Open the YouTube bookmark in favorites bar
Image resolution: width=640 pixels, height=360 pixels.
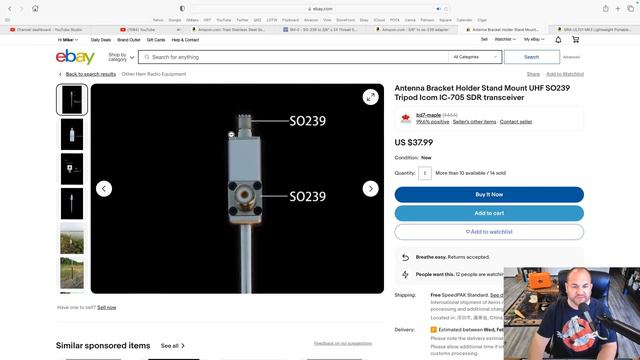(224, 20)
